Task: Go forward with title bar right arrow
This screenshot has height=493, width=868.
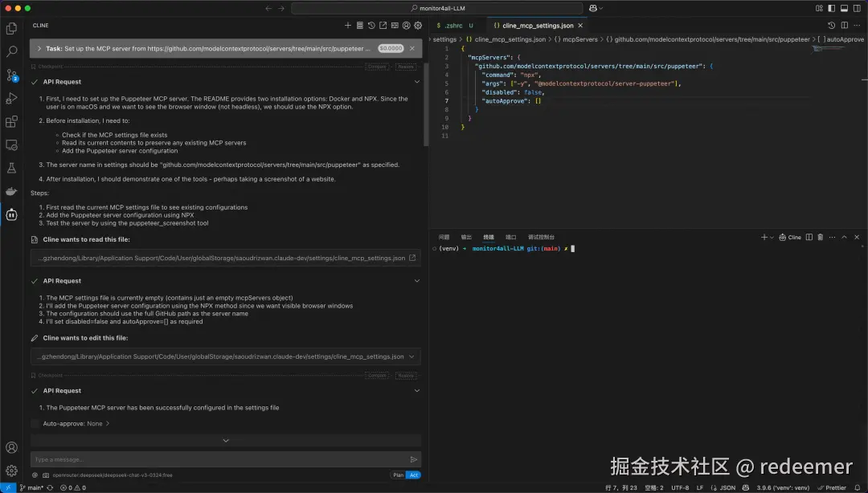Action: click(281, 8)
